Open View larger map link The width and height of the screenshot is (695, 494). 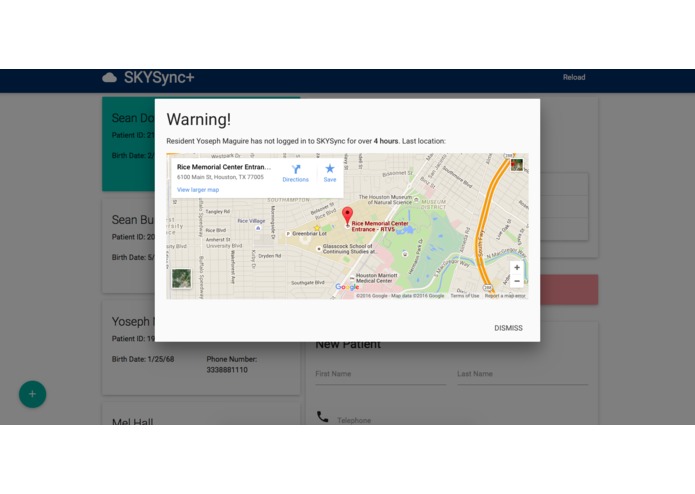coord(198,190)
